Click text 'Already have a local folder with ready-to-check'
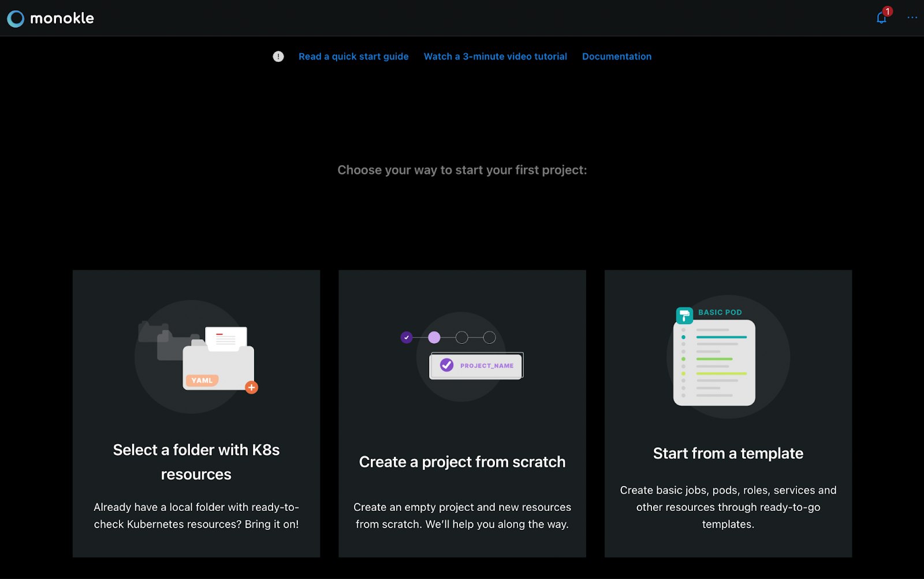924x579 pixels. tap(196, 515)
